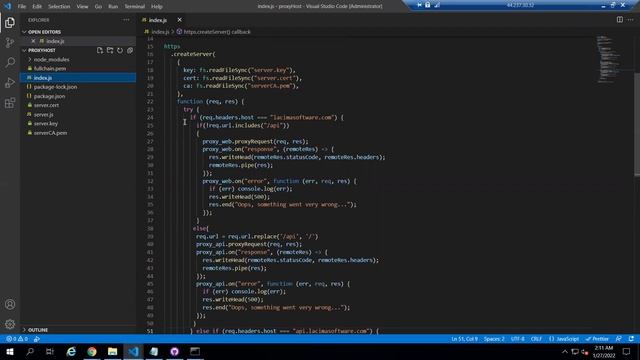Screen dimensions: 640x360
Task: Open the Explorer view in activity bar
Action: [10, 22]
